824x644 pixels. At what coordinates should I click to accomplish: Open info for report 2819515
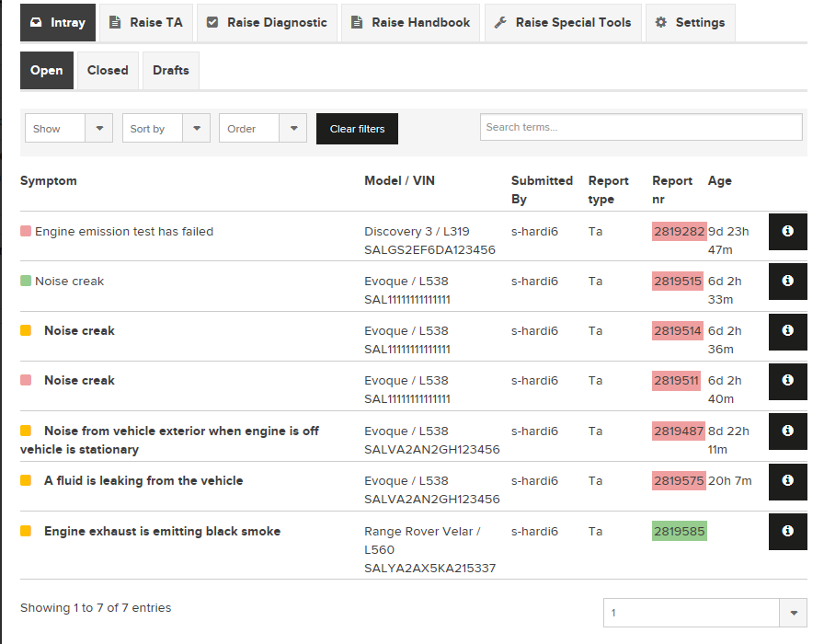click(788, 282)
